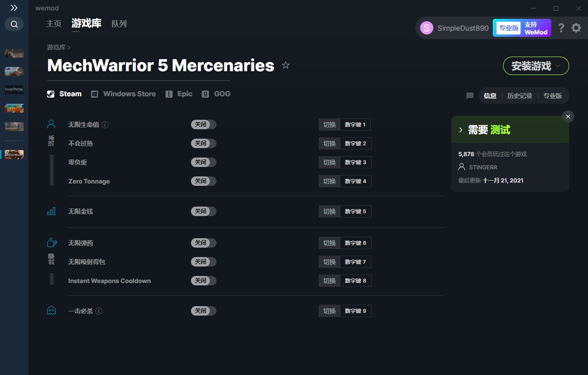
Task: Select the MechWarrior thumbnail in the sidebar
Action: (x=14, y=154)
